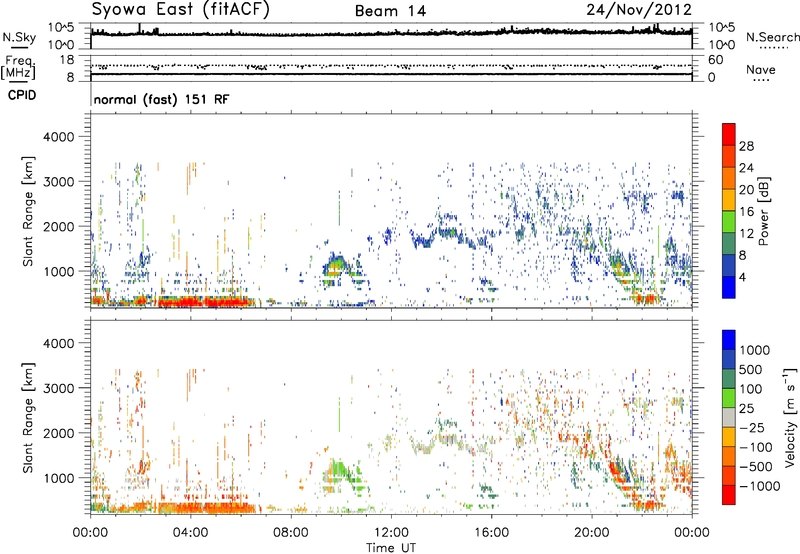Image resolution: width=800 pixels, height=554 pixels.
Task: Click the +100 label on velocity scale
Action: [x=751, y=389]
